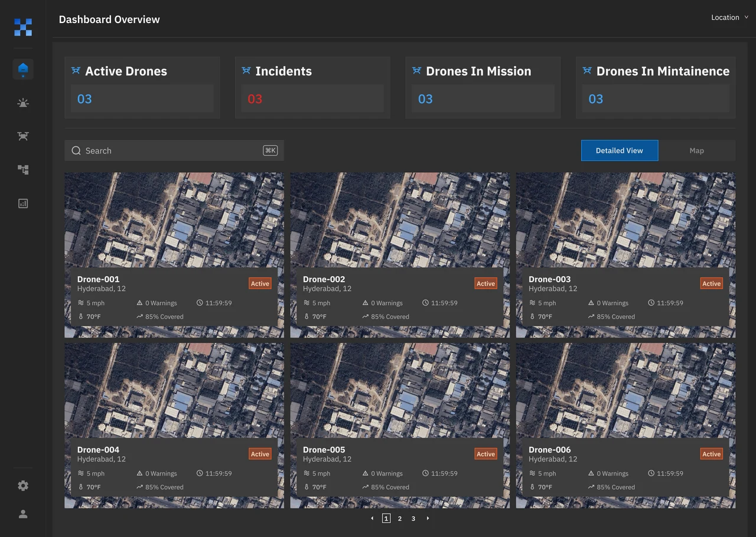
Task: Click the Drone-004 title
Action: [x=98, y=450]
